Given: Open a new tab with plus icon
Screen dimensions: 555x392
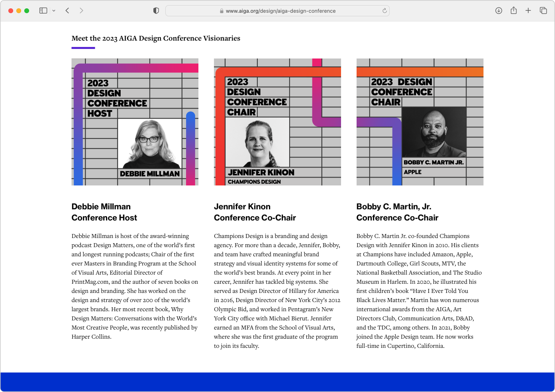Looking at the screenshot, I should (528, 11).
